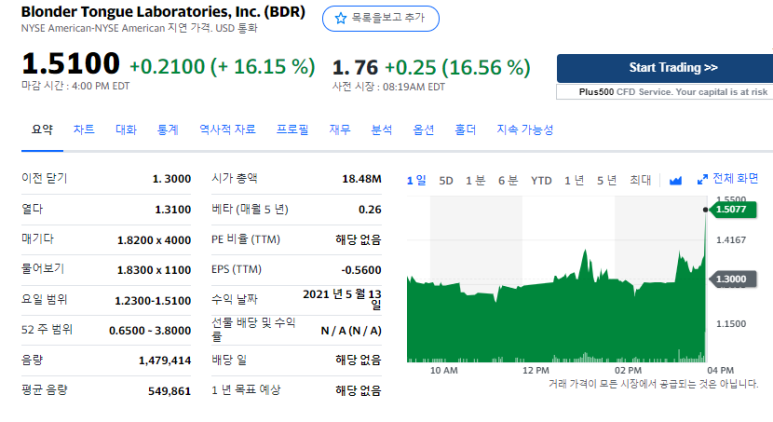The width and height of the screenshot is (773, 422).
Task: Click the pre-market change +0.25 (16.56 %)
Action: tap(457, 68)
